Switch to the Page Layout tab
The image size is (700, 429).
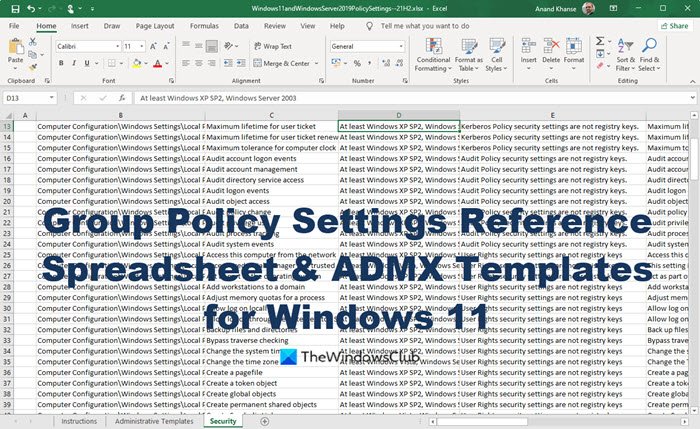tap(155, 26)
